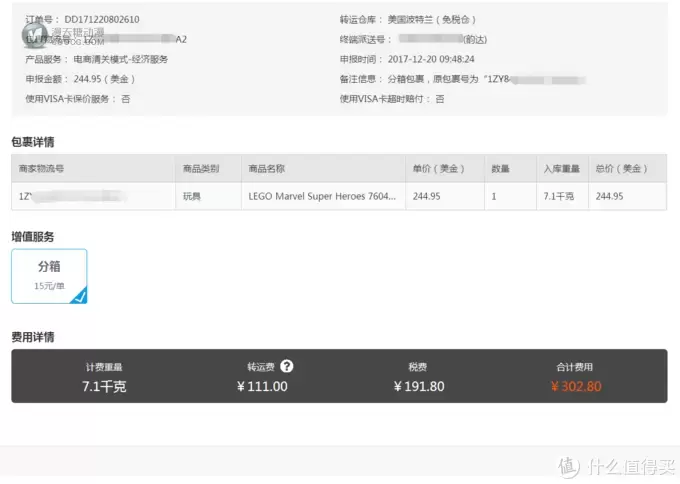Image resolution: width=680 pixels, height=484 pixels.
Task: Click the 费用详情 section heading
Action: pyautogui.click(x=33, y=337)
